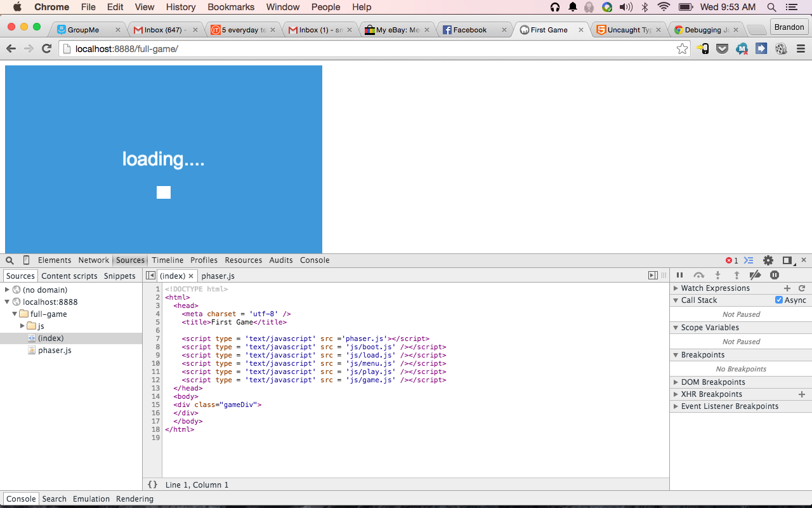
Task: Click the Wi-Fi status icon
Action: (664, 7)
